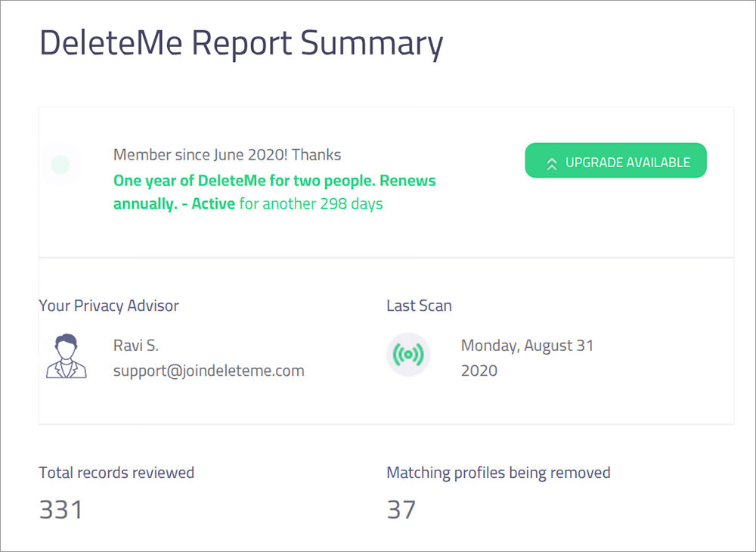Click the green broadcast scan icon

[x=408, y=355]
